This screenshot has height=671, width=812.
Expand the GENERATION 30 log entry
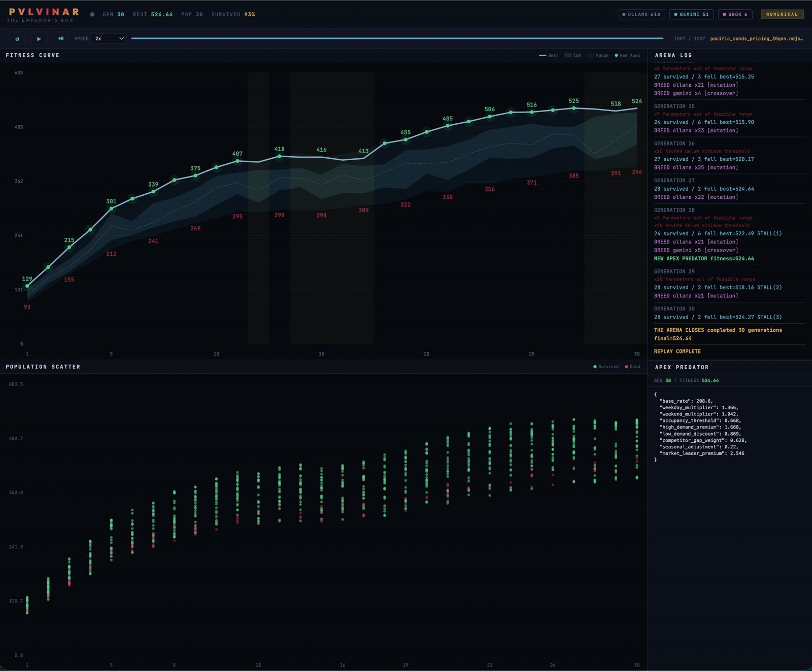point(674,308)
